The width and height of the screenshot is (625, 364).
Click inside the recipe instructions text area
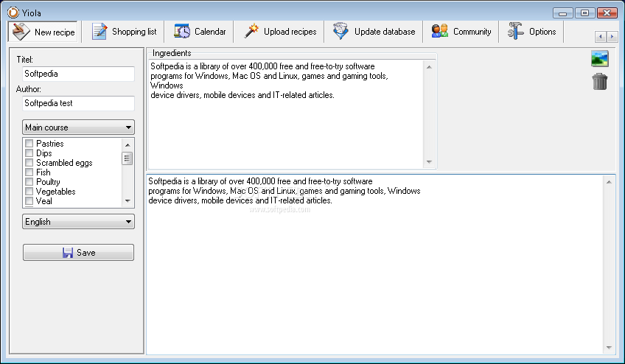[x=374, y=265]
